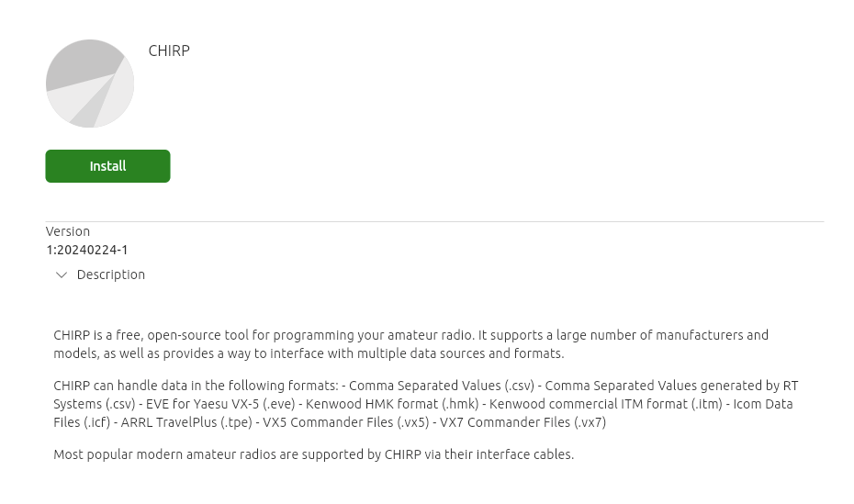Click the separator line above Version
Screen dimensions: 854x504
434,221
